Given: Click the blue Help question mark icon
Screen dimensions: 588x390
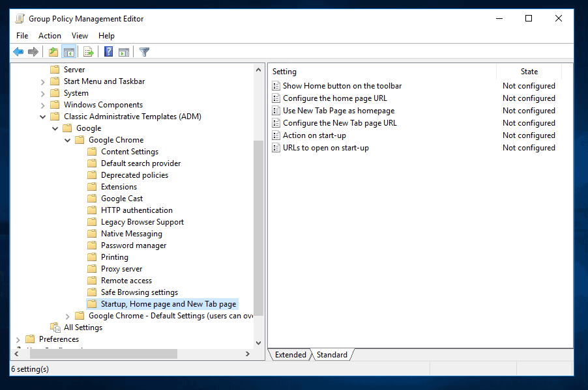Looking at the screenshot, I should click(x=109, y=52).
